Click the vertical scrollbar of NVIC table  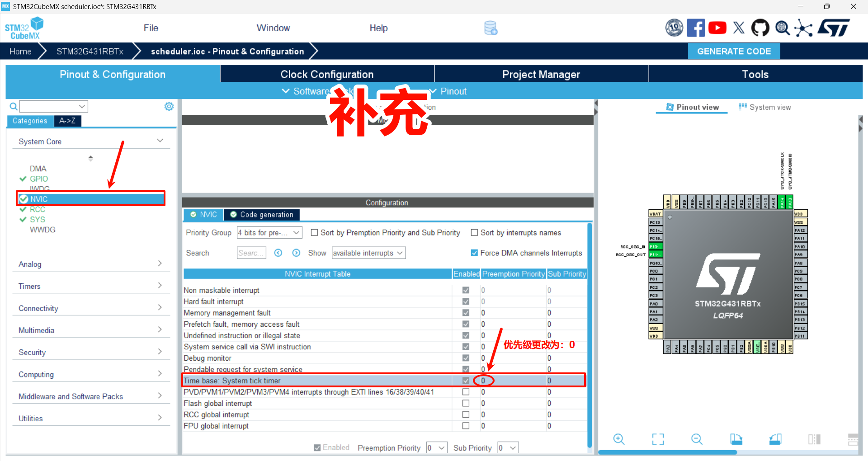click(590, 334)
